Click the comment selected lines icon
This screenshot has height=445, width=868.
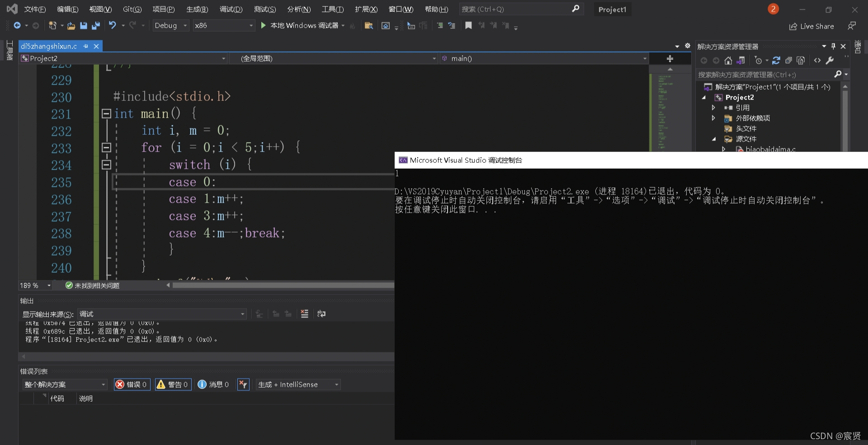pyautogui.click(x=440, y=26)
